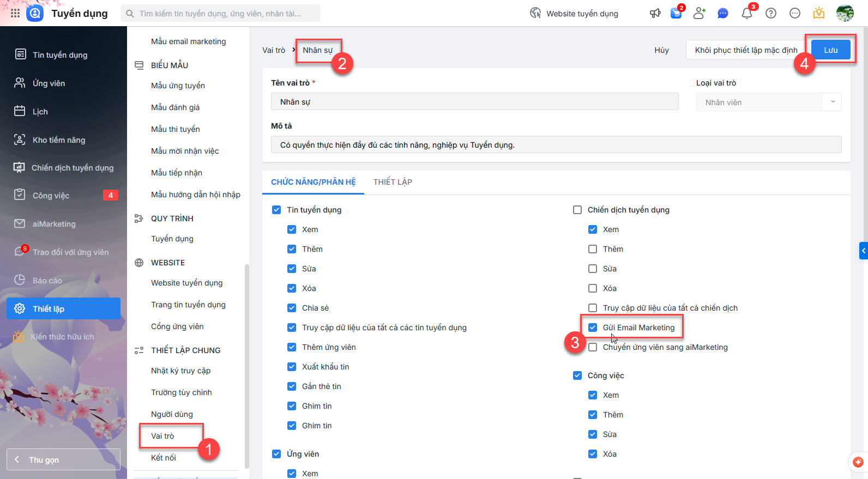Open the app launcher grid icon

15,13
